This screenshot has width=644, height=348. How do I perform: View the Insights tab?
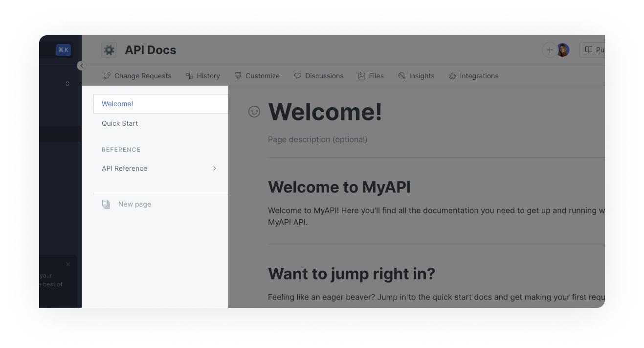coord(416,76)
